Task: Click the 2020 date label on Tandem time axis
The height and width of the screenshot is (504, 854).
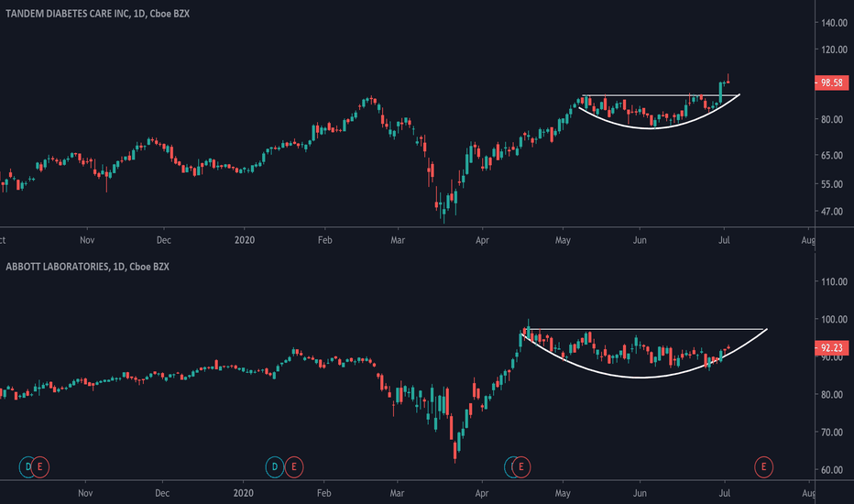Action: pos(245,240)
